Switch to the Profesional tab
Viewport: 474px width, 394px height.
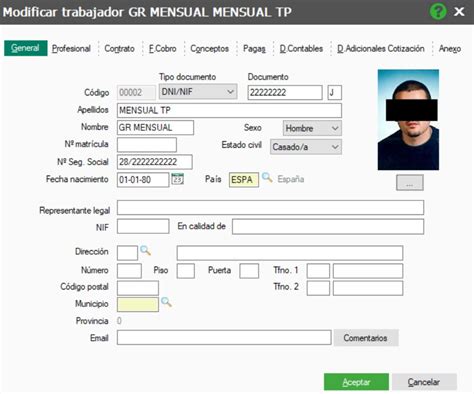[x=71, y=49]
